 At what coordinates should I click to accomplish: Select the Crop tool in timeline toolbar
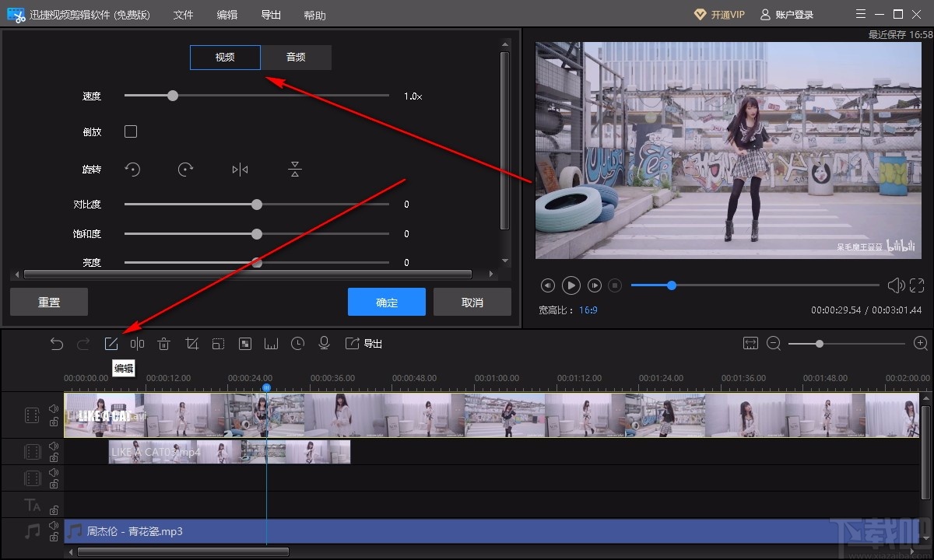(192, 344)
